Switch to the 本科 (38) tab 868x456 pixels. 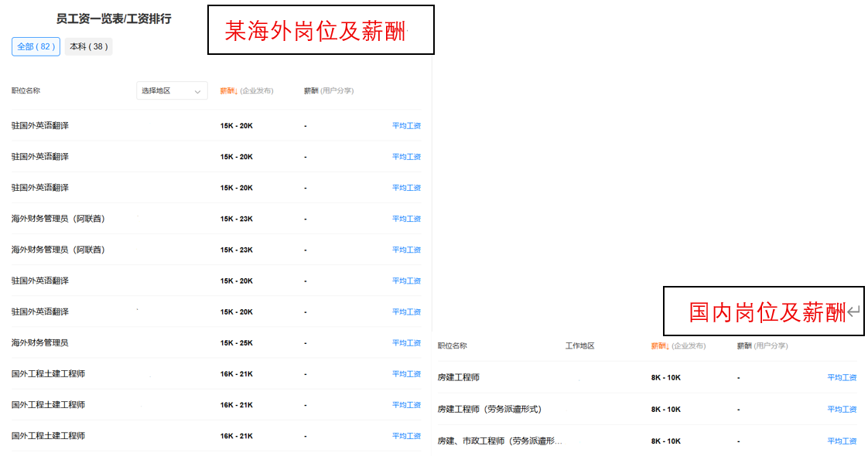(88, 46)
